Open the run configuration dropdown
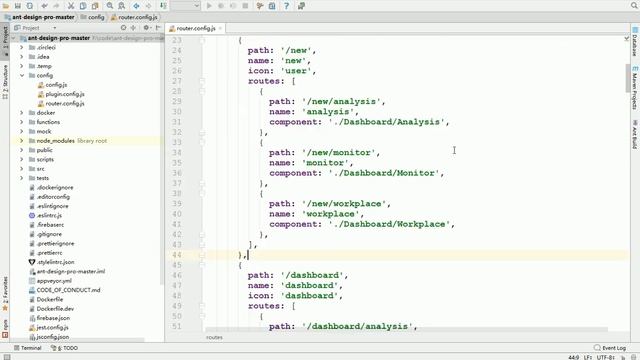640x360 pixels. 185,6
